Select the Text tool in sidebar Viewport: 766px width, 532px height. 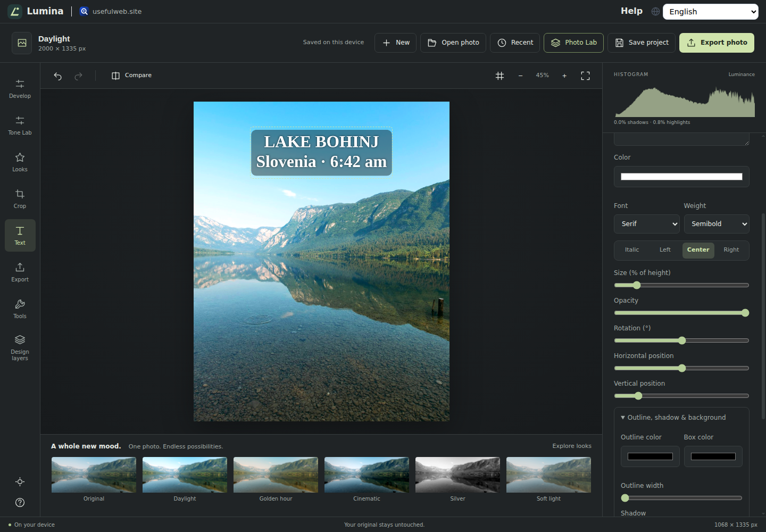20,236
